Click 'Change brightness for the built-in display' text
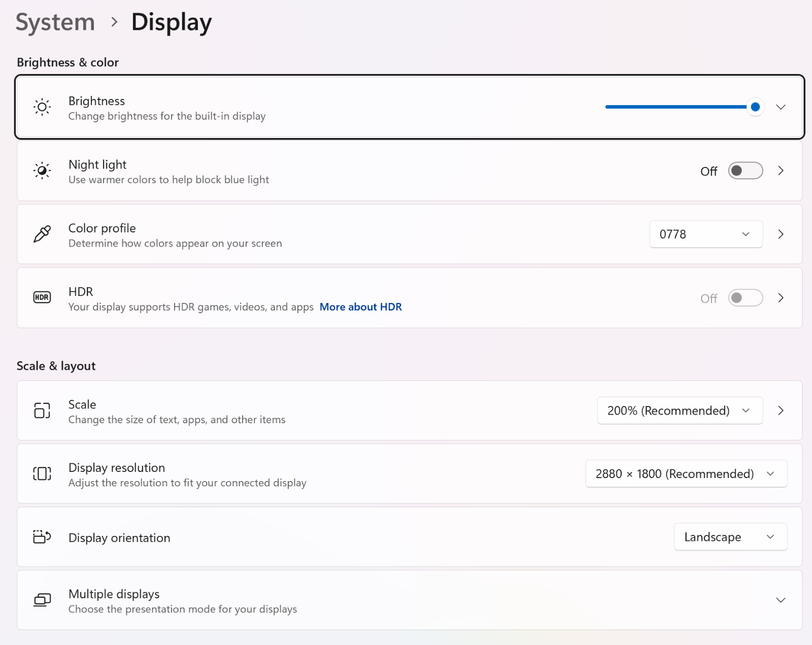This screenshot has width=812, height=645. [167, 116]
